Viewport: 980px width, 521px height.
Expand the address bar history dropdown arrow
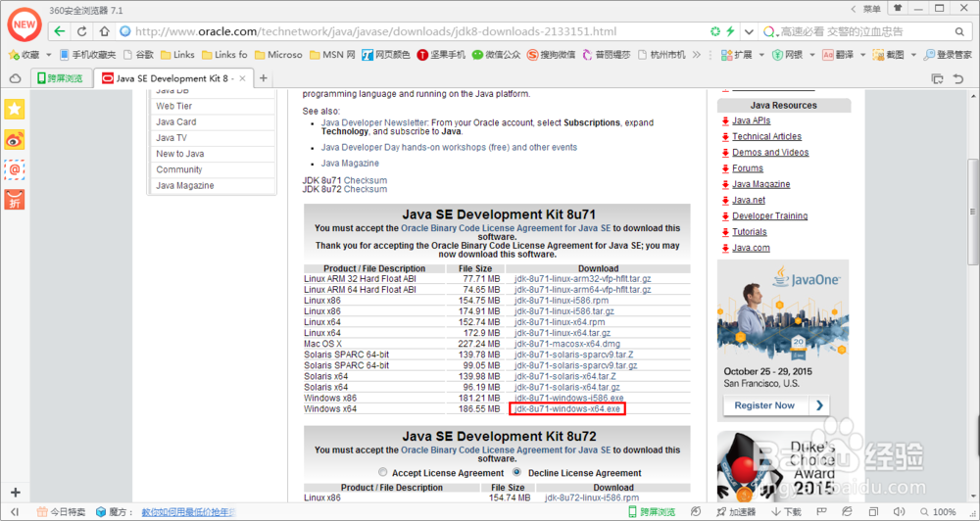[748, 31]
